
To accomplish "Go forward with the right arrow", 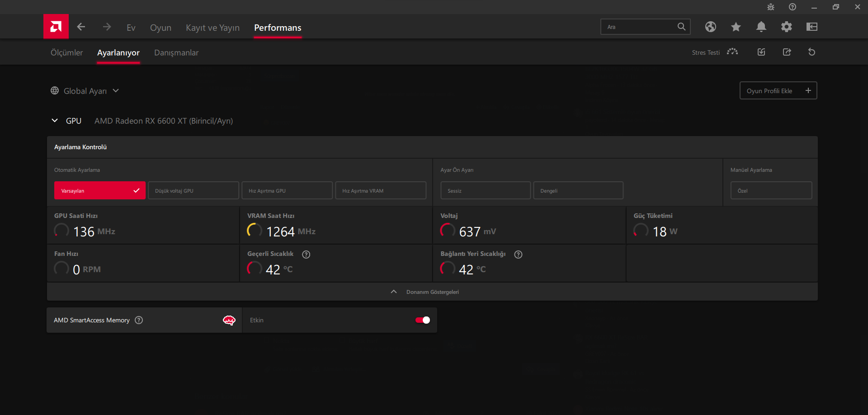I will 107,27.
